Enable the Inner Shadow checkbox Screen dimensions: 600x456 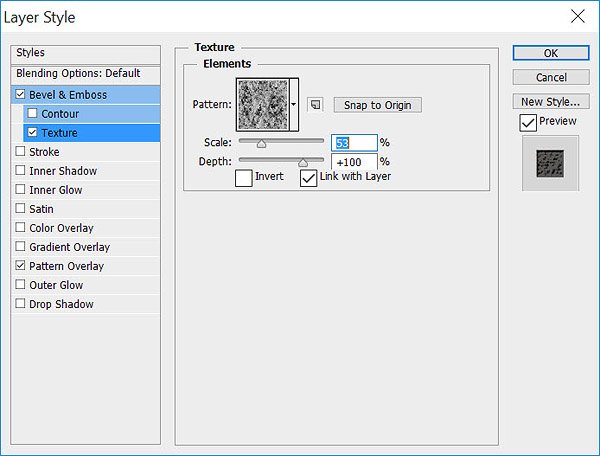point(20,170)
